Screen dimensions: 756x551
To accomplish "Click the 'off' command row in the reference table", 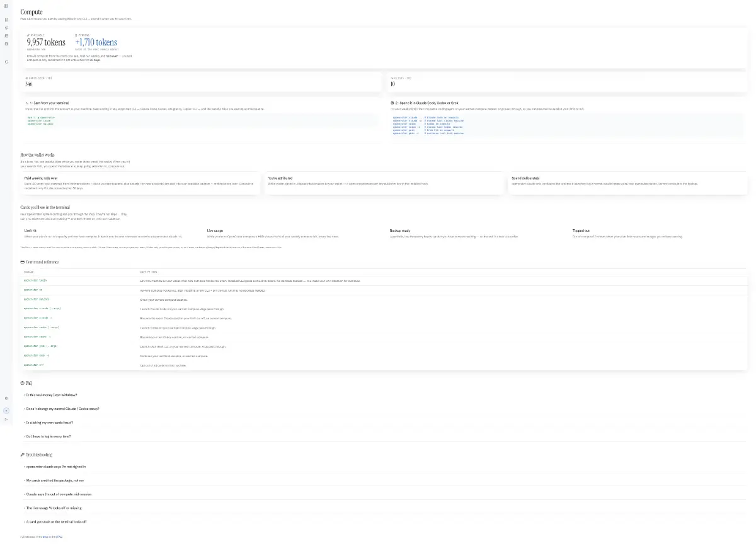I will (384, 365).
